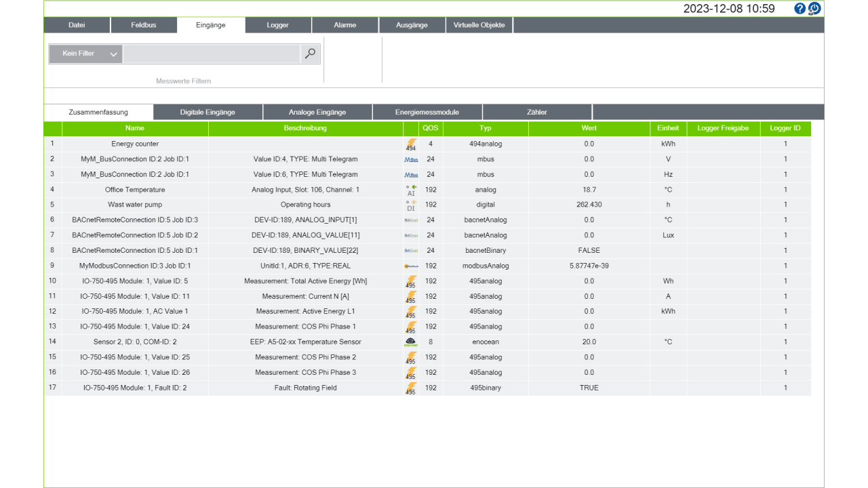
Task: Open the Energiemessmodule sub-tab
Action: point(427,112)
